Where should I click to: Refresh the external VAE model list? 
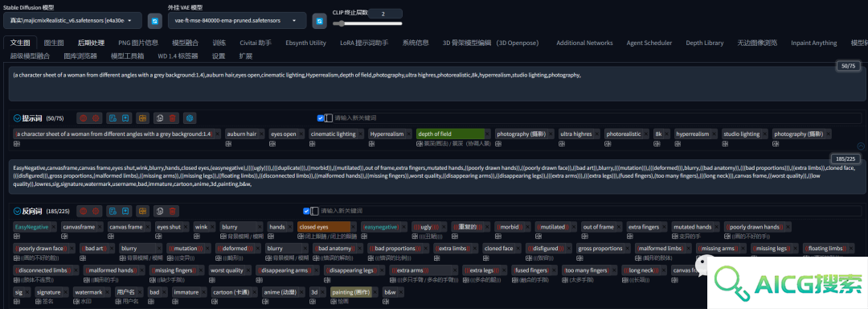point(319,21)
